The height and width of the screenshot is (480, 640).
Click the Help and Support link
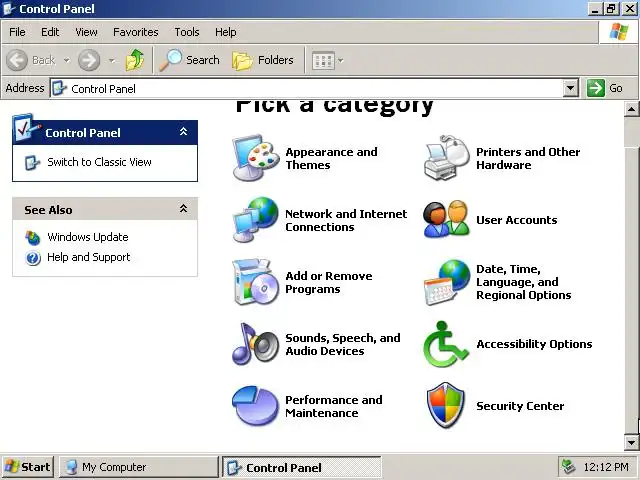[x=89, y=257]
